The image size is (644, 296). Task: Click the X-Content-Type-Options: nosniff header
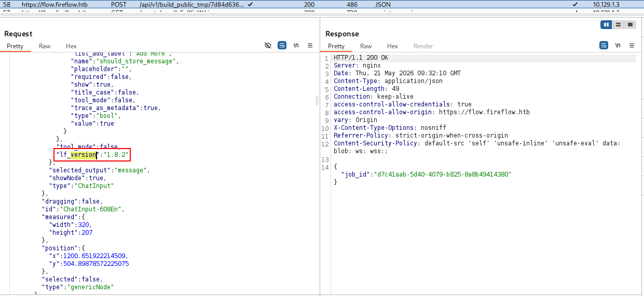point(390,128)
